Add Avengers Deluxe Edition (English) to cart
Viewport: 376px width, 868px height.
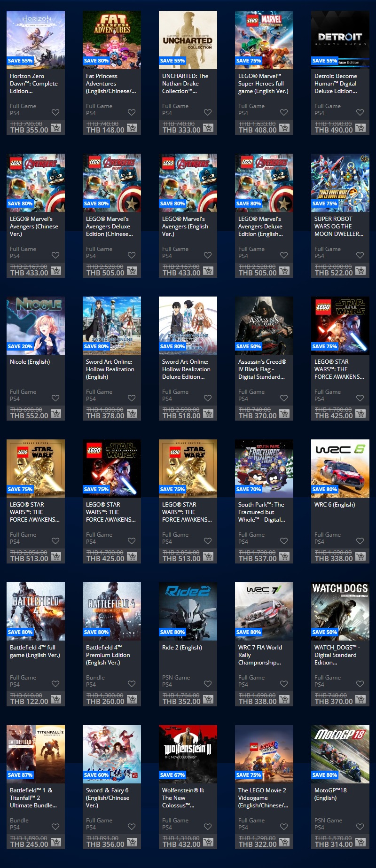coord(284,271)
